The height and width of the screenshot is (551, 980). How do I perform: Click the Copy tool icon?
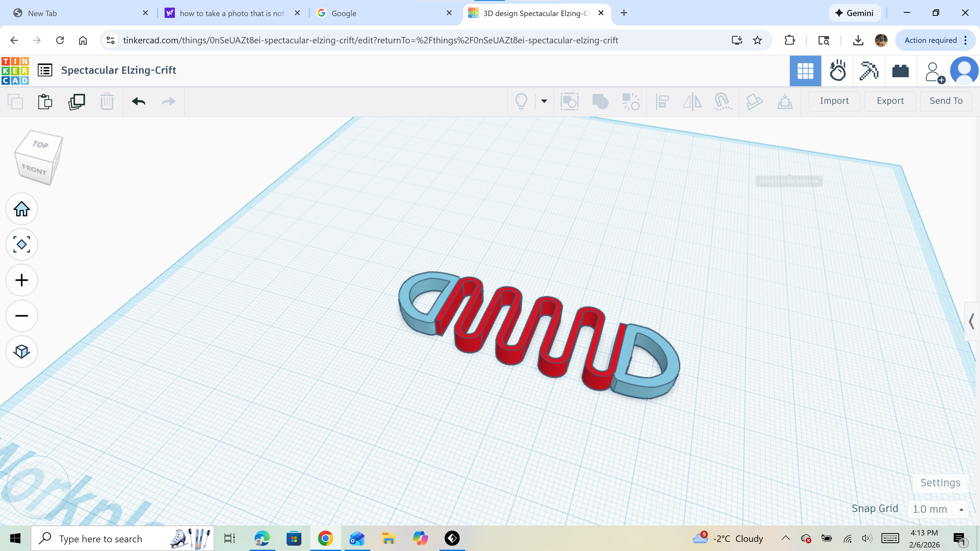point(15,102)
